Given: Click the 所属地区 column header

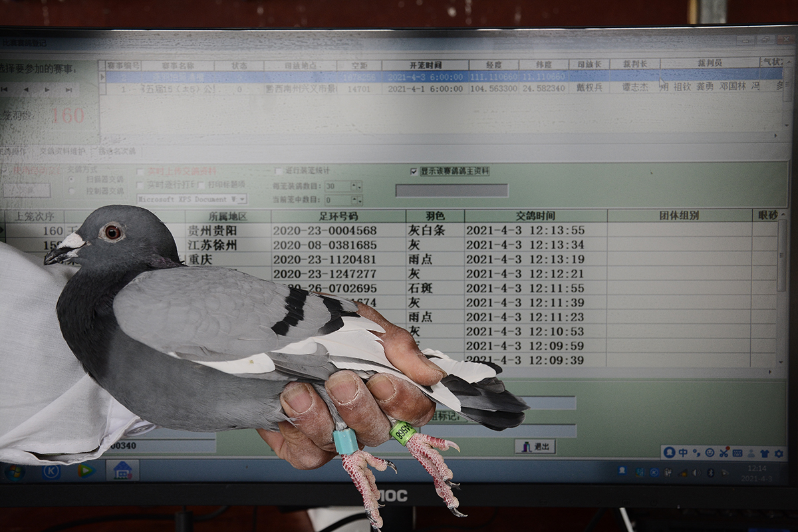Looking at the screenshot, I should point(227,216).
